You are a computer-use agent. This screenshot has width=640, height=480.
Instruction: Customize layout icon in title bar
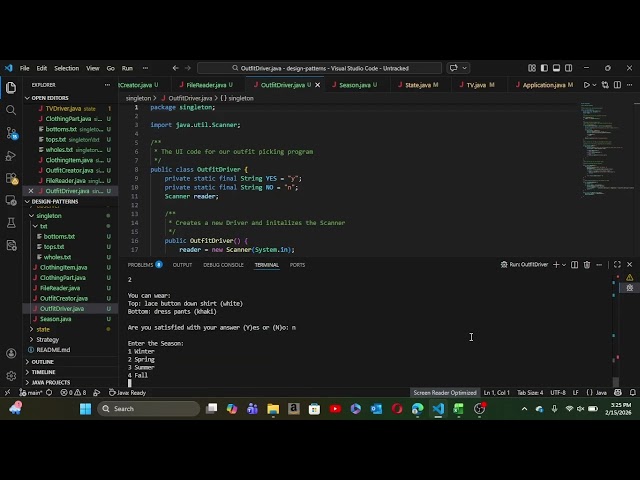(x=531, y=68)
